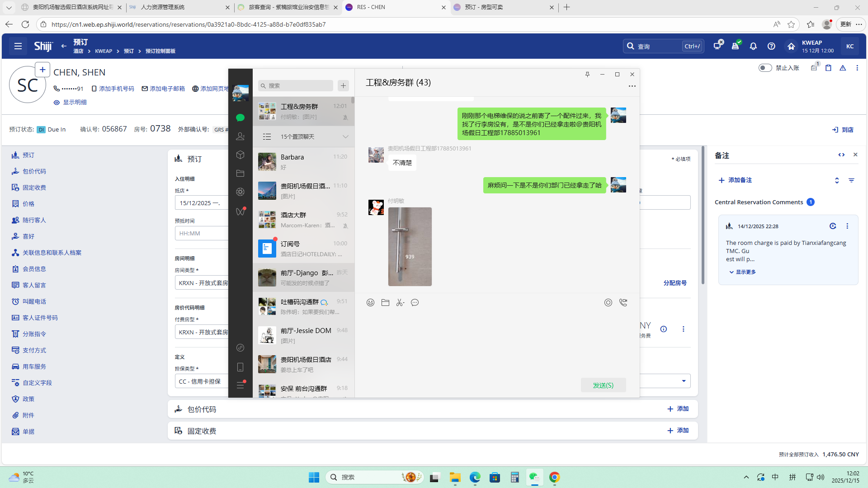868x488 pixels.
Task: Click the screenshot scissors icon
Action: pos(400,303)
